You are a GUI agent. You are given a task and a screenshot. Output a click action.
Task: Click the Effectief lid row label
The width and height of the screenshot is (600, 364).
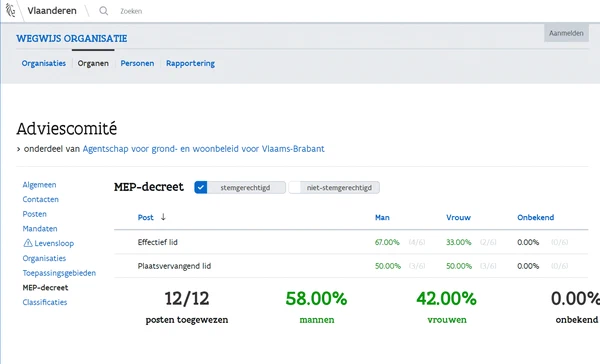[158, 242]
